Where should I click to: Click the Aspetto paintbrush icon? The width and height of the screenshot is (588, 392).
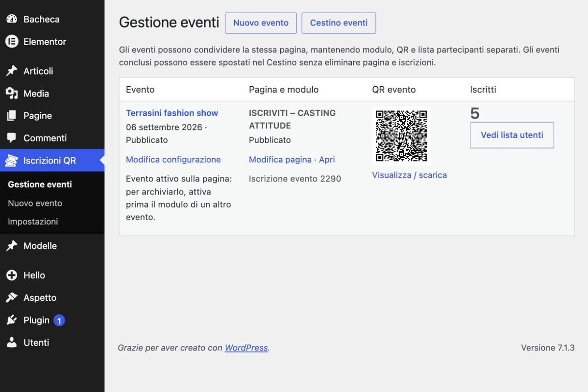click(12, 297)
